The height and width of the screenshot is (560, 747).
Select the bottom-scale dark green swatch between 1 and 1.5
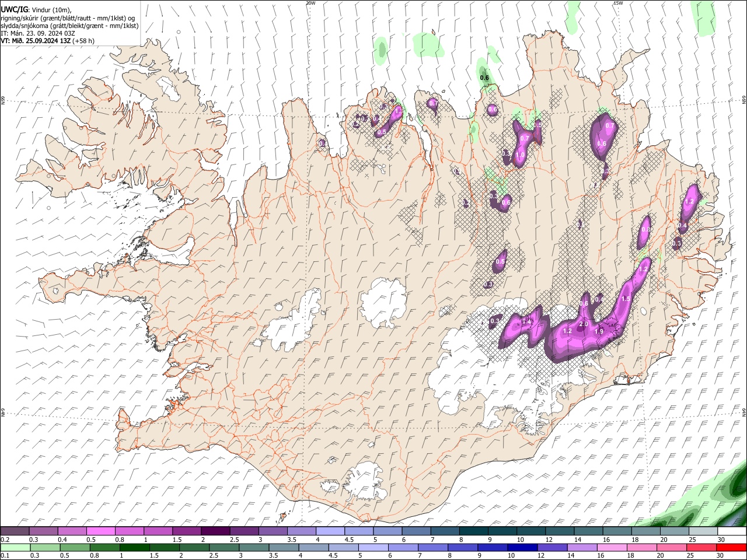click(134, 547)
